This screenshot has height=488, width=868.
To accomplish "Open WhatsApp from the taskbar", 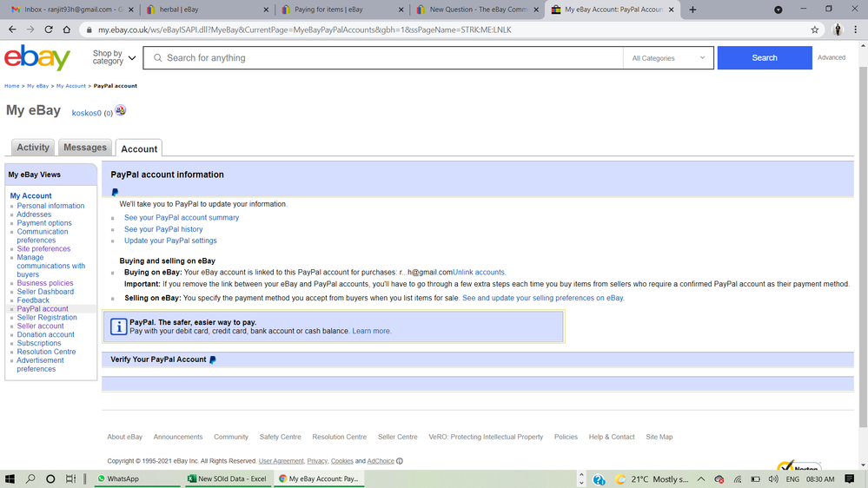I will point(136,479).
